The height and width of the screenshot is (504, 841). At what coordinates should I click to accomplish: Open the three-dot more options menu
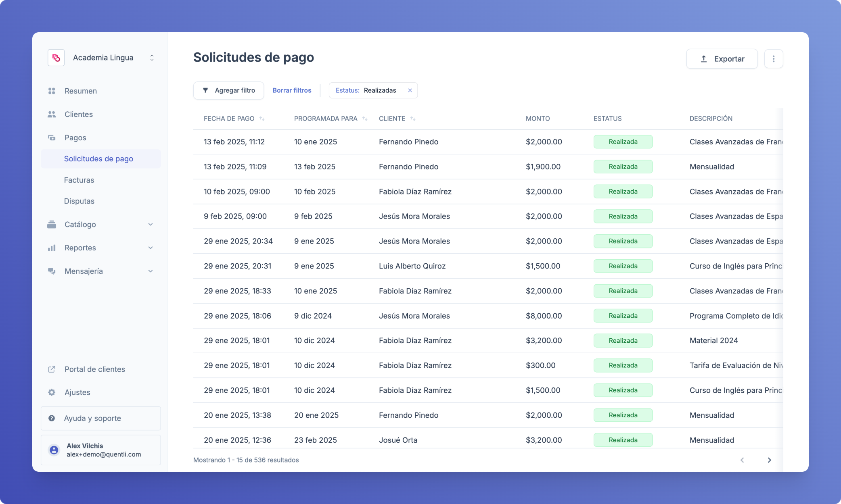pos(773,59)
